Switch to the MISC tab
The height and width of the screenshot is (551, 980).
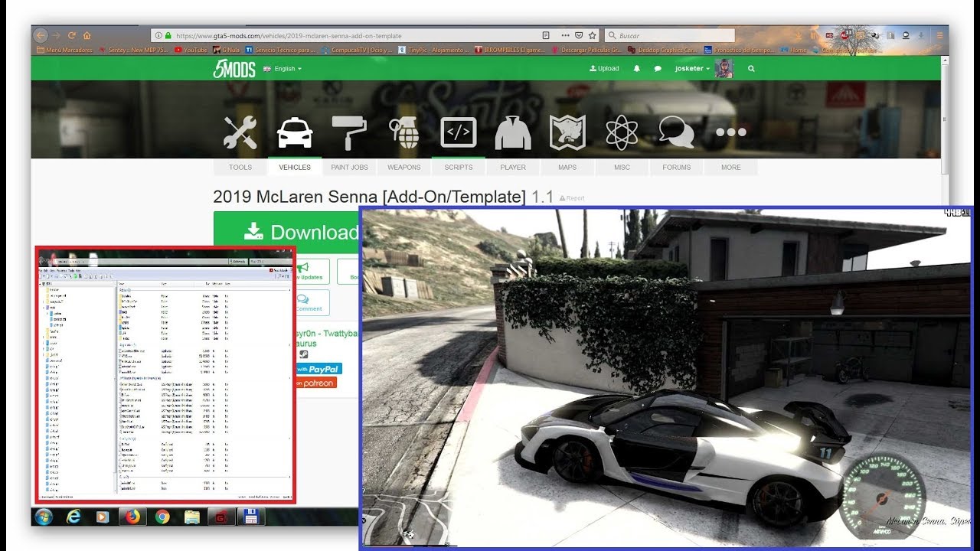[x=622, y=167]
